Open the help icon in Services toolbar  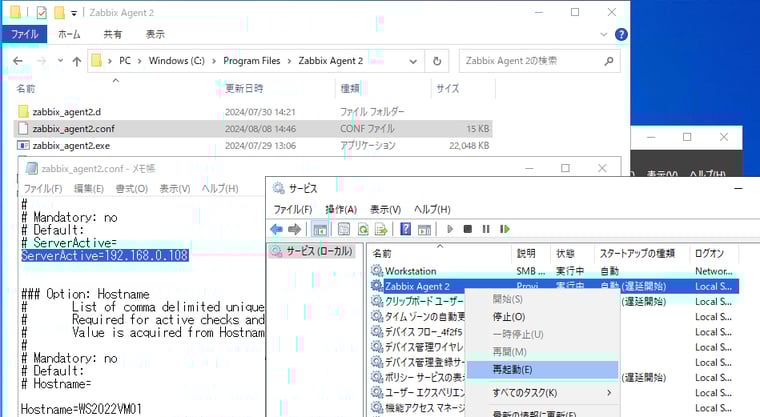point(405,229)
